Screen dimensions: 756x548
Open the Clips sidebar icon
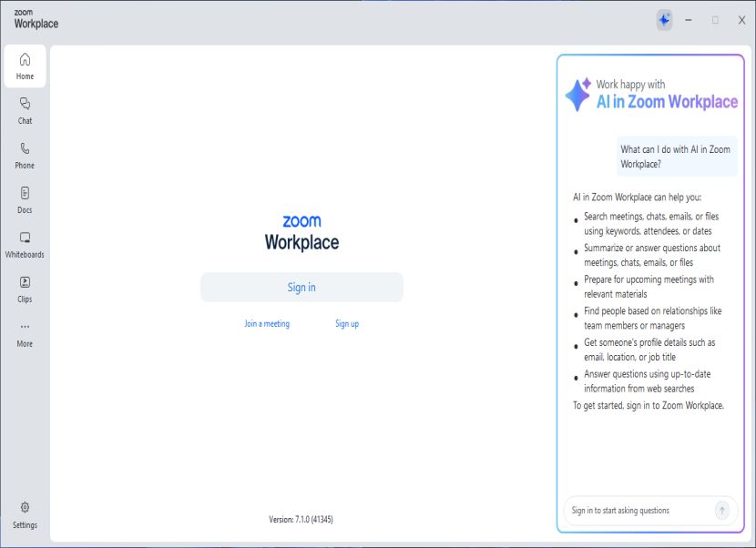26,289
